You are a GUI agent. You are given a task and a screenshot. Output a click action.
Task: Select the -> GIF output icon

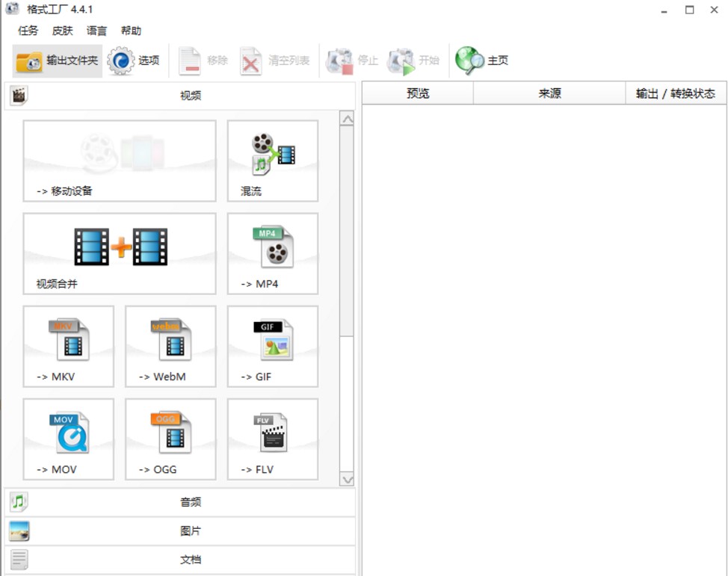273,346
